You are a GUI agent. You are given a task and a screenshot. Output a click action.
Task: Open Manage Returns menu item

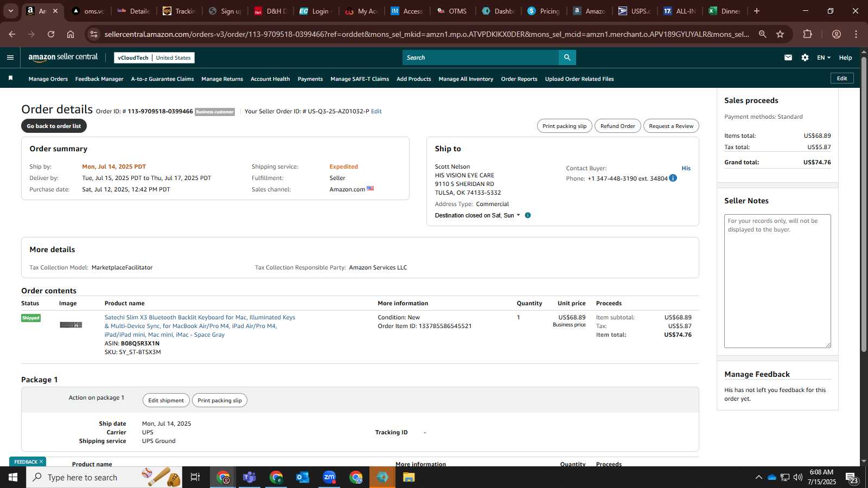click(222, 79)
